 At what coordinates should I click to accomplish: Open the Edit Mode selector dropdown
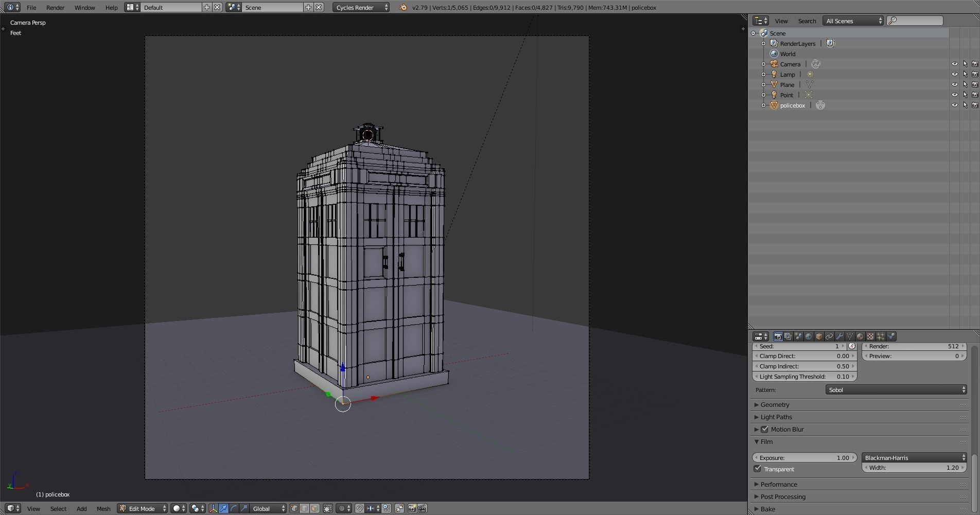[143, 508]
